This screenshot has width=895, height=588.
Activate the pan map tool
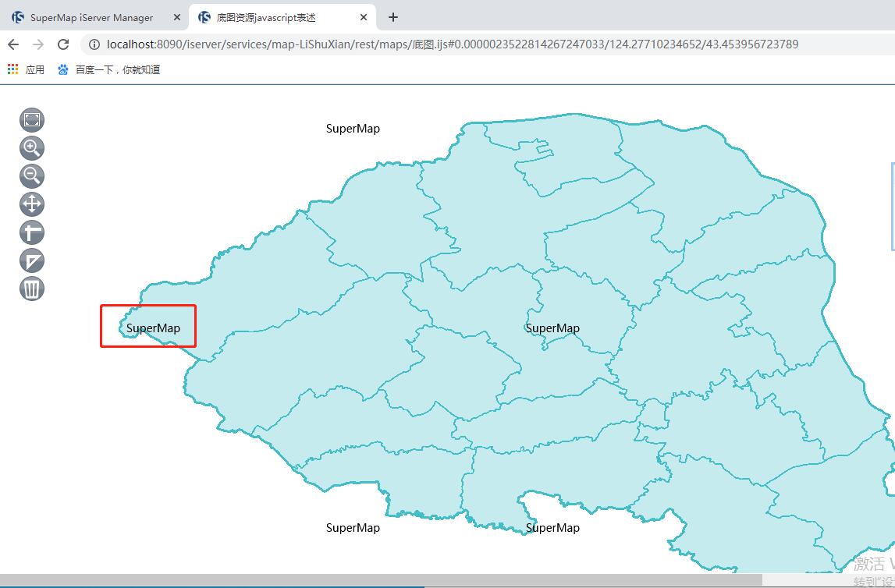pyautogui.click(x=32, y=204)
